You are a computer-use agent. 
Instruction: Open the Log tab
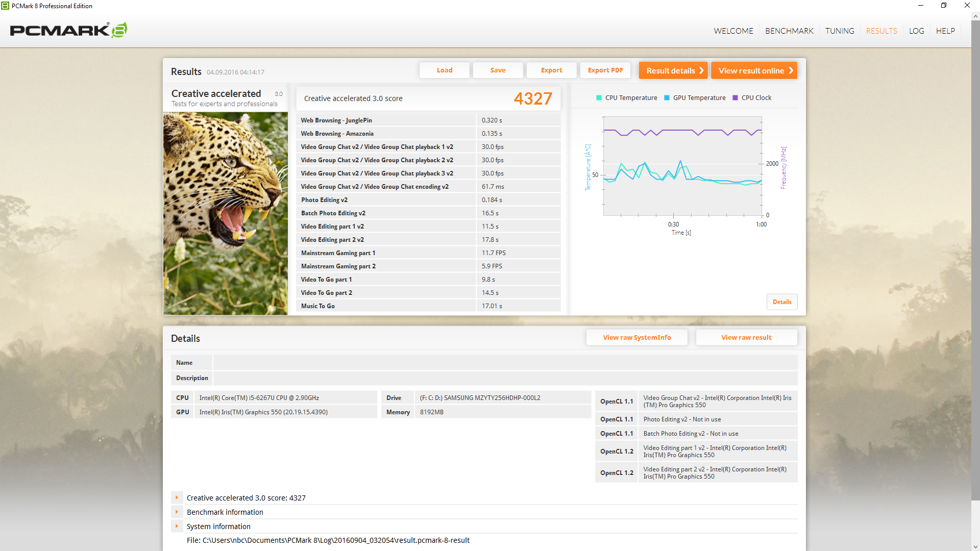[x=916, y=31]
